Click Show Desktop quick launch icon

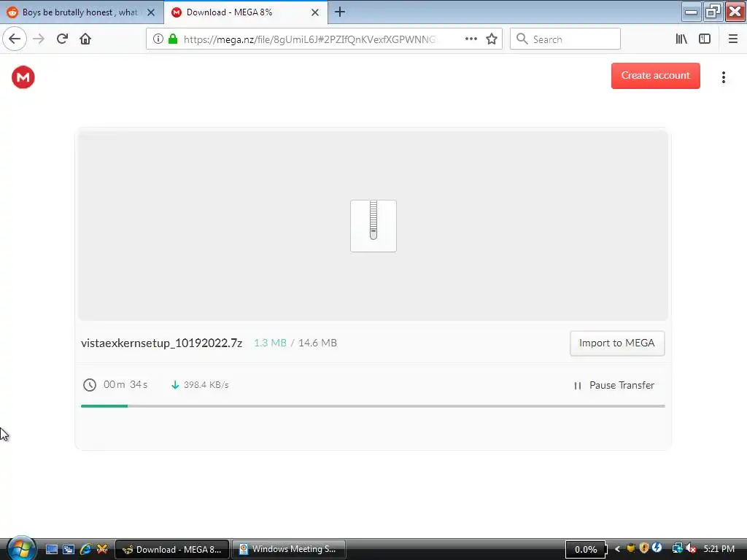tap(52, 549)
